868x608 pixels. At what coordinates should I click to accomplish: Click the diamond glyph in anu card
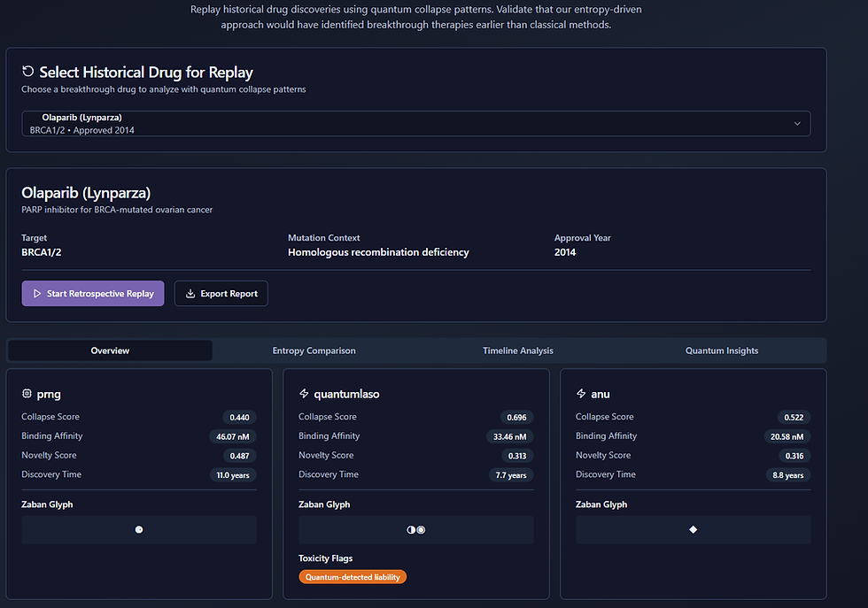click(693, 529)
